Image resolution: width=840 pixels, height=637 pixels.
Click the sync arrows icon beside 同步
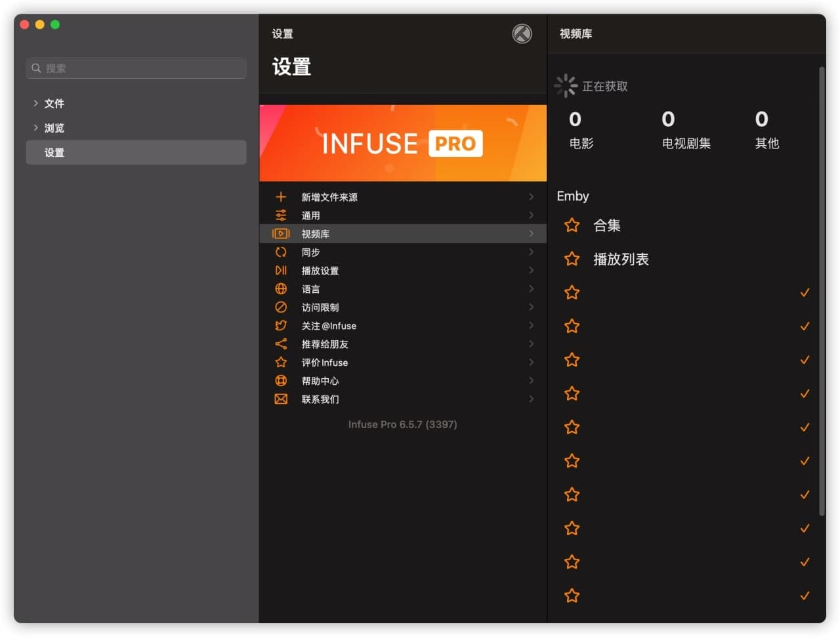[281, 252]
